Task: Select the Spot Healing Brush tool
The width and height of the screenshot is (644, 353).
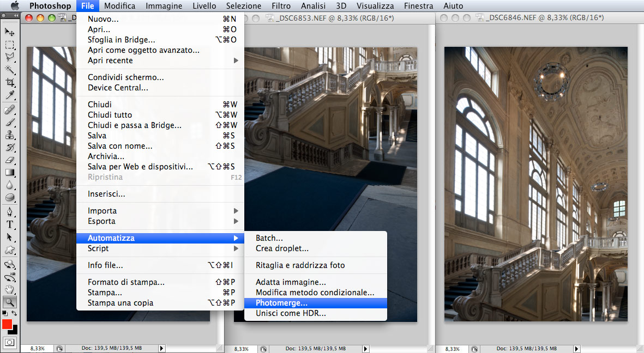Action: coord(9,109)
